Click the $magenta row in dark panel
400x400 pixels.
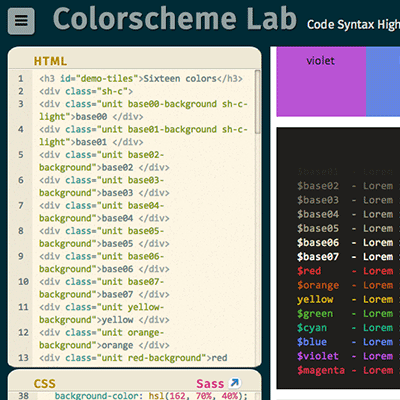click(x=345, y=370)
